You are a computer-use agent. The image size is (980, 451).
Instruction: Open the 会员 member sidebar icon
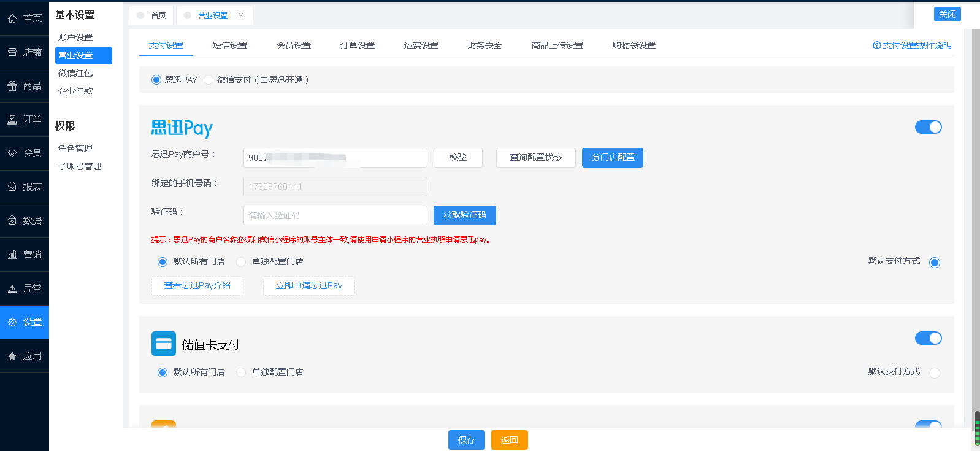[12, 153]
